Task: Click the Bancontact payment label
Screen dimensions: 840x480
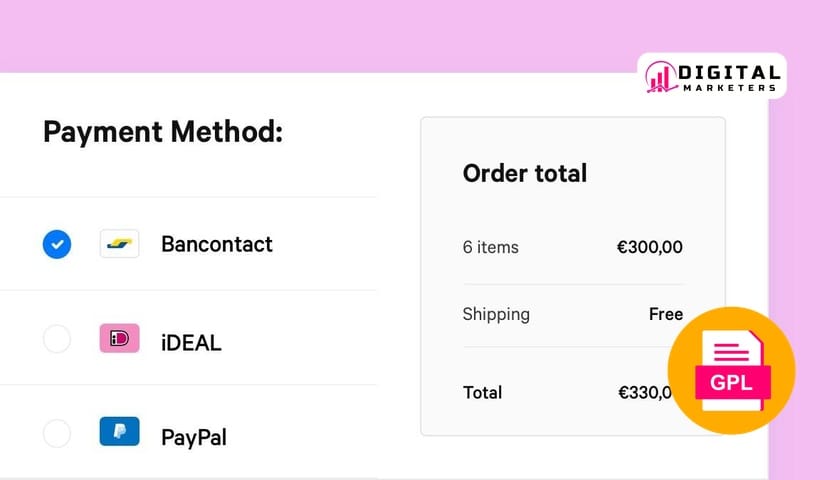Action: coord(216,244)
